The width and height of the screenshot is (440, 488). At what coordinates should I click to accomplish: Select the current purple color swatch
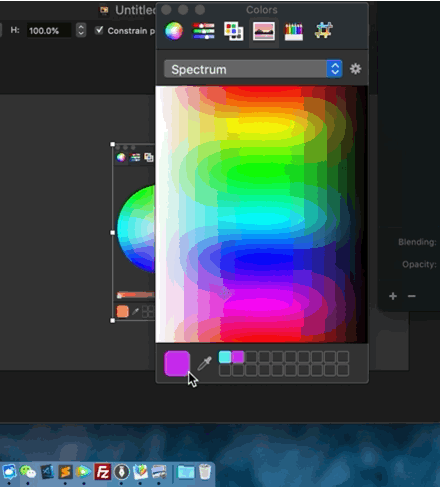[177, 363]
